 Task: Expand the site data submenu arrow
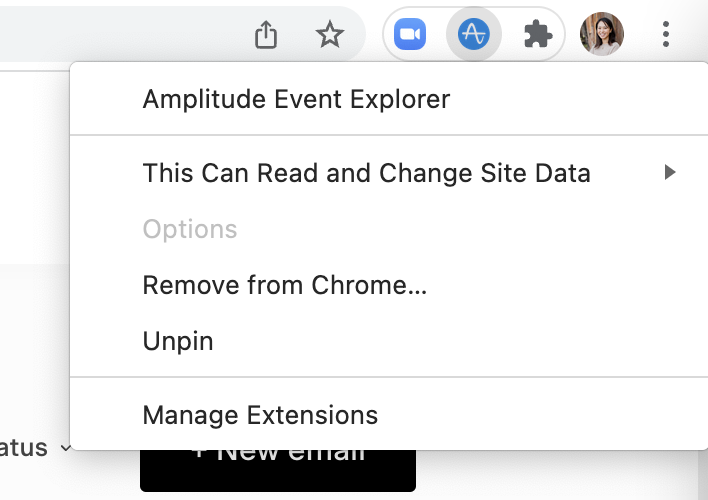coord(670,173)
